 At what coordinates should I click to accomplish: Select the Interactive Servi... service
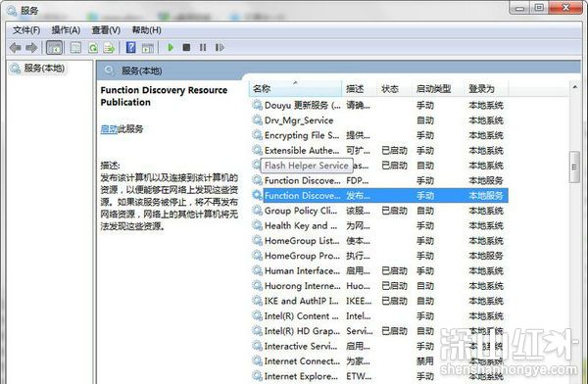(x=379, y=346)
